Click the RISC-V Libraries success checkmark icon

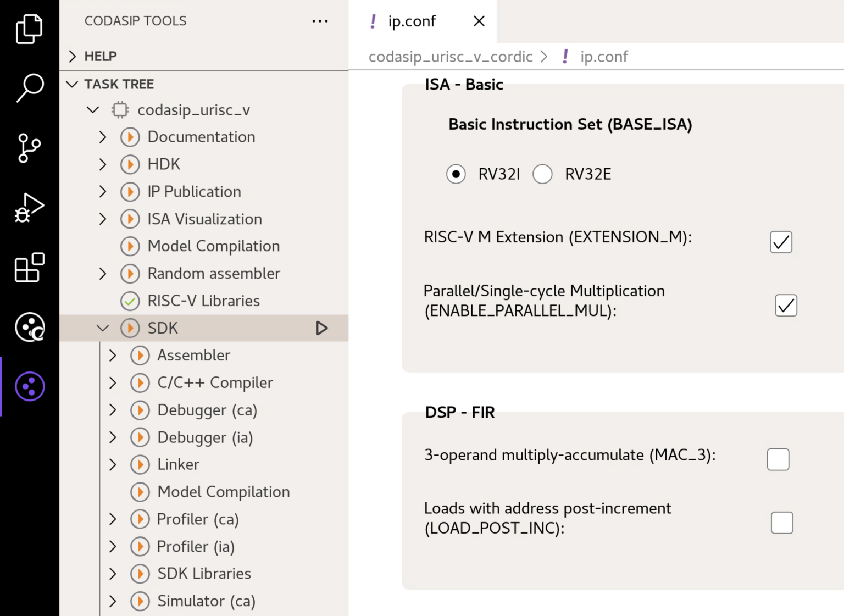[130, 301]
